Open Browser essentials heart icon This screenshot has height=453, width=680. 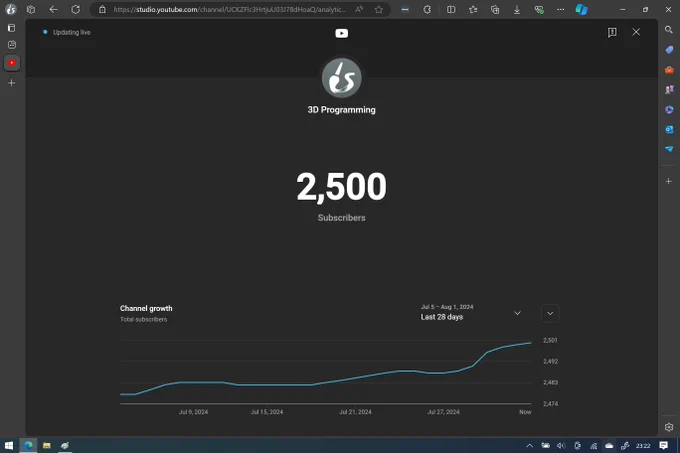539,9
